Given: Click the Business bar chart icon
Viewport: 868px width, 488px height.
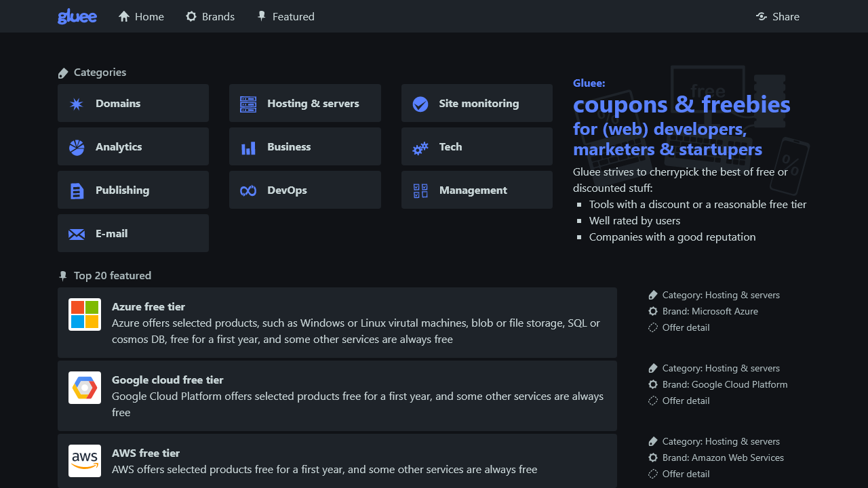Looking at the screenshot, I should click(248, 147).
